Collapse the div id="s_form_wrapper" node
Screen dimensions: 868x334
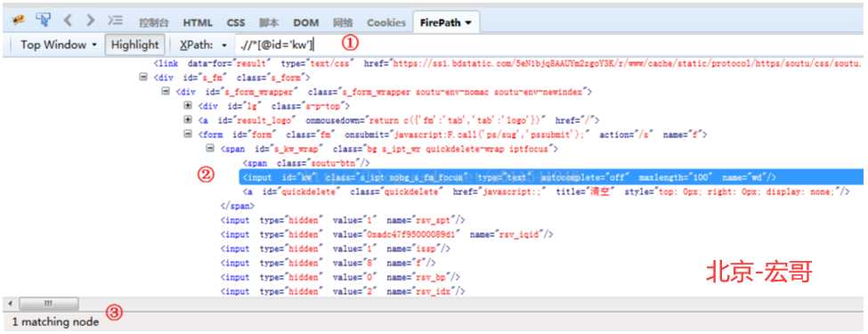(166, 92)
